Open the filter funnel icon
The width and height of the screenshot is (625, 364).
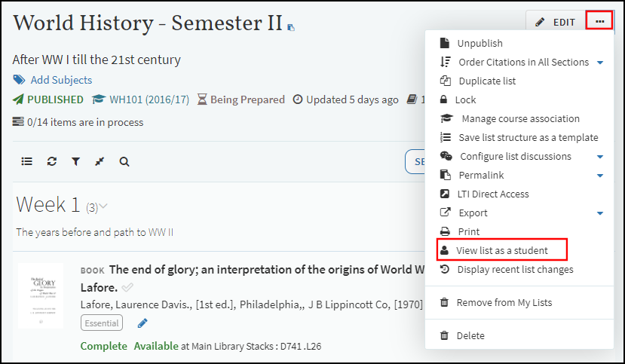point(75,161)
